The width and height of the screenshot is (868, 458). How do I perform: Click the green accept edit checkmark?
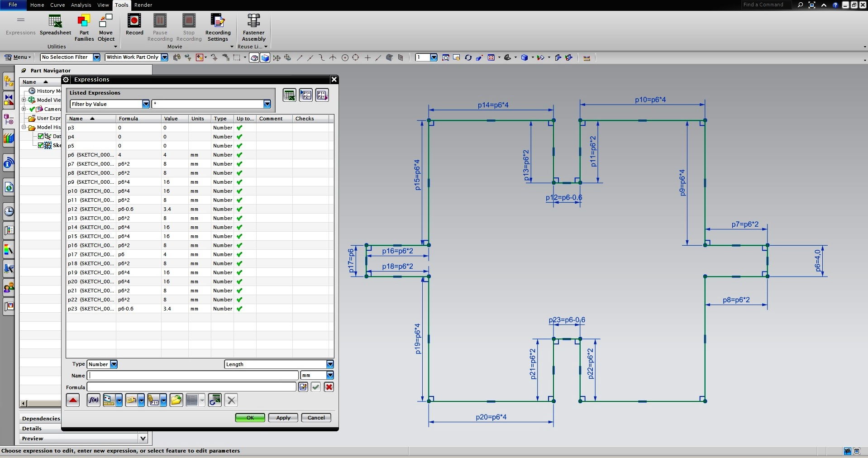pos(316,387)
